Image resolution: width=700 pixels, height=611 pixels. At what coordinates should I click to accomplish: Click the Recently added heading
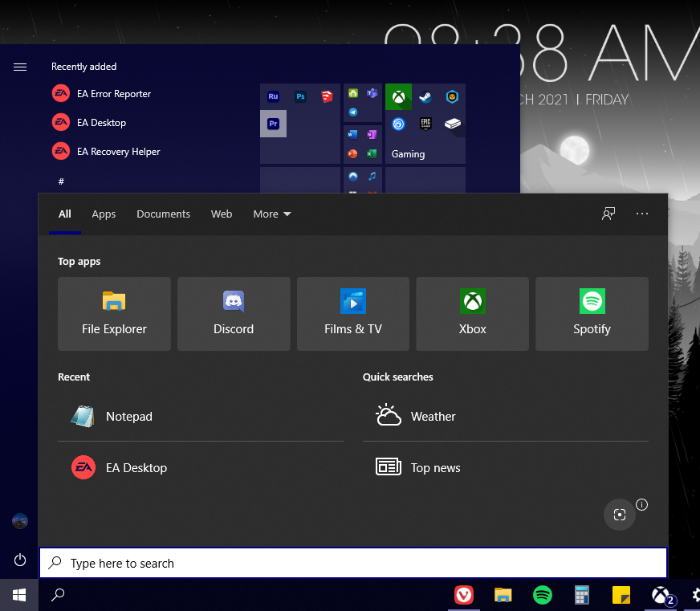tap(84, 67)
